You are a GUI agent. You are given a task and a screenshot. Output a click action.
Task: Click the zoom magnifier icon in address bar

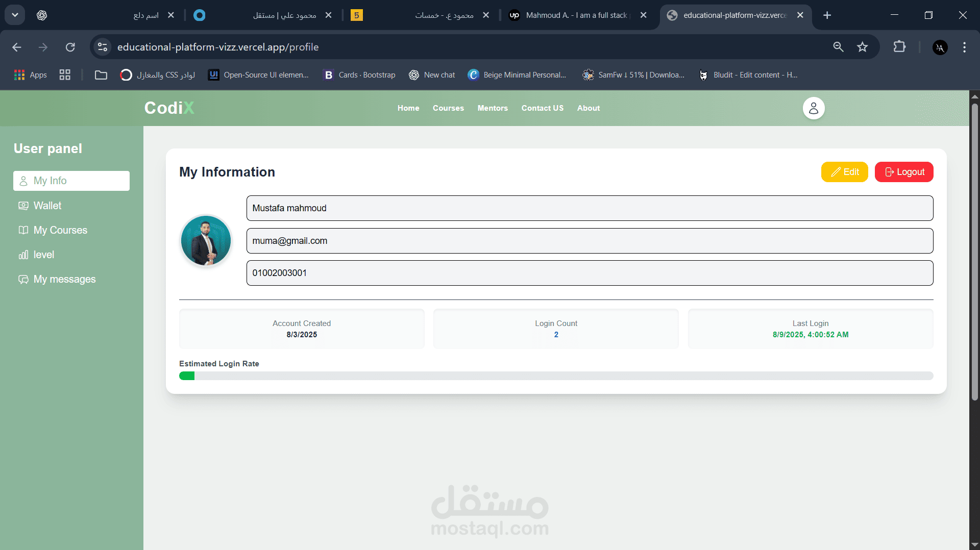pyautogui.click(x=838, y=47)
